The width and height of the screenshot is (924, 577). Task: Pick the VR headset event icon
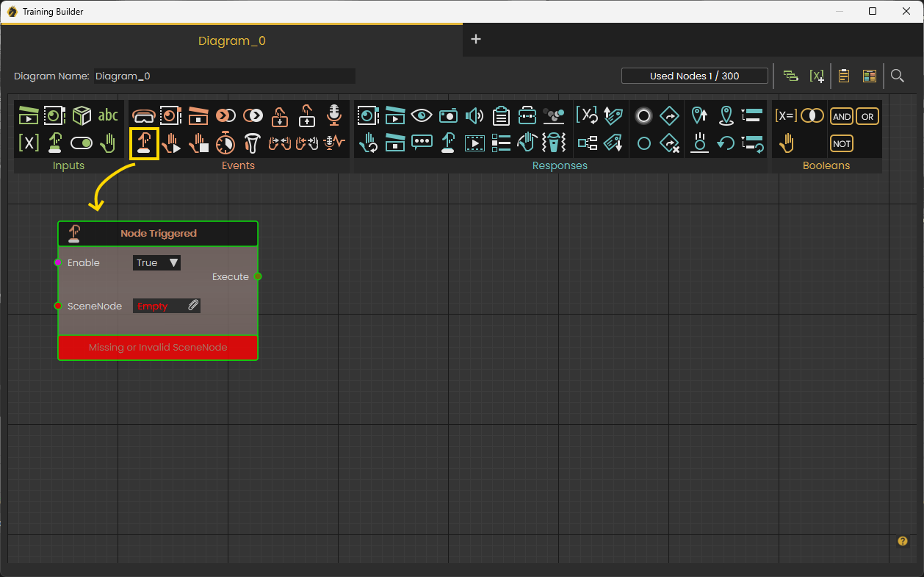click(144, 115)
